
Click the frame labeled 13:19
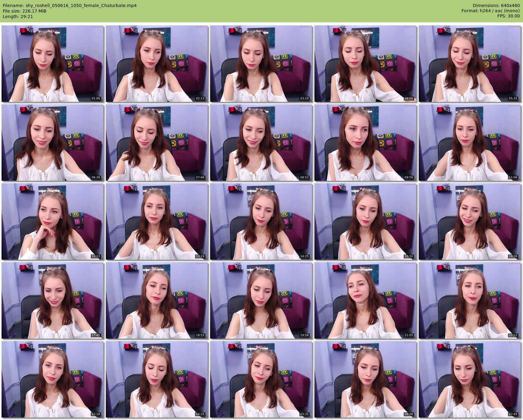coord(157,221)
